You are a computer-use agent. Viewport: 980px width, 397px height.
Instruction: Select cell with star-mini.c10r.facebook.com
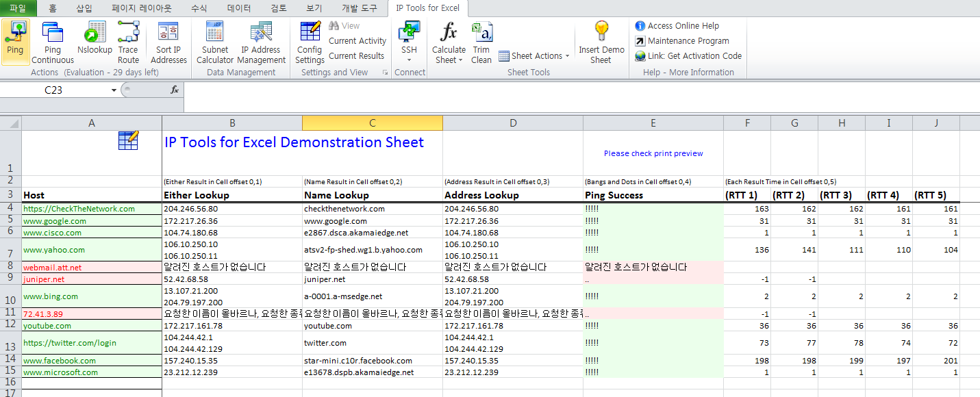coord(373,360)
